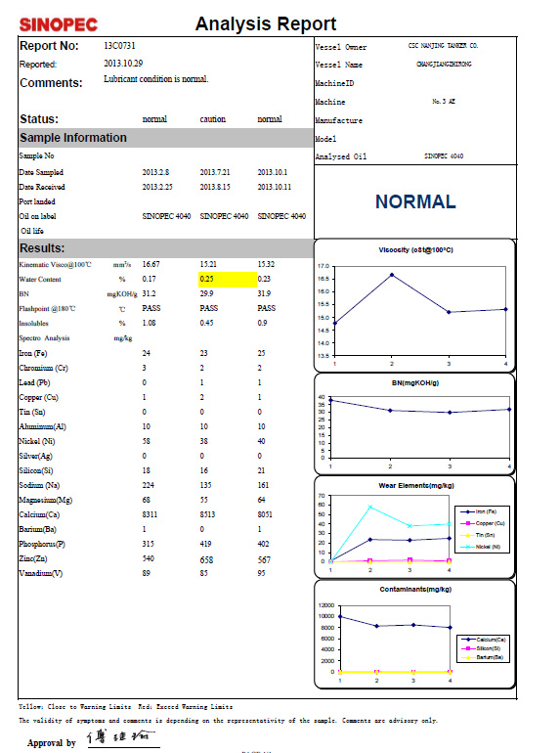Click zinc value 540
560x753 pixels.
148,558
